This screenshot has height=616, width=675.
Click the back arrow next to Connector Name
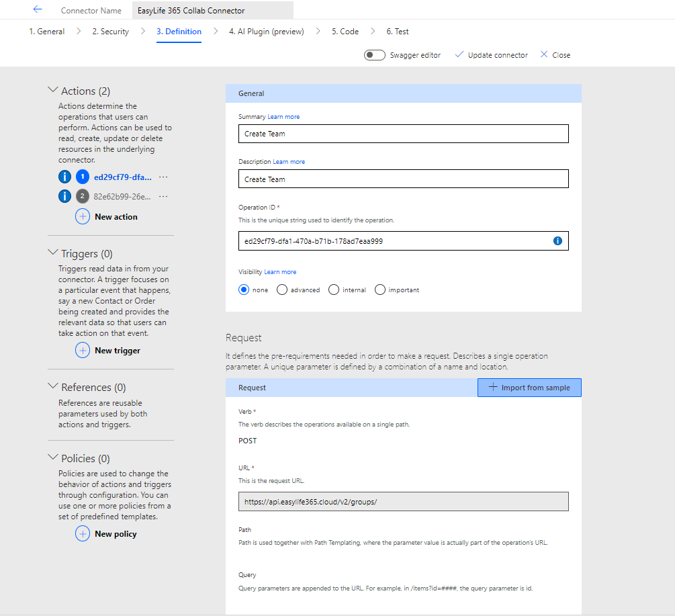point(37,9)
